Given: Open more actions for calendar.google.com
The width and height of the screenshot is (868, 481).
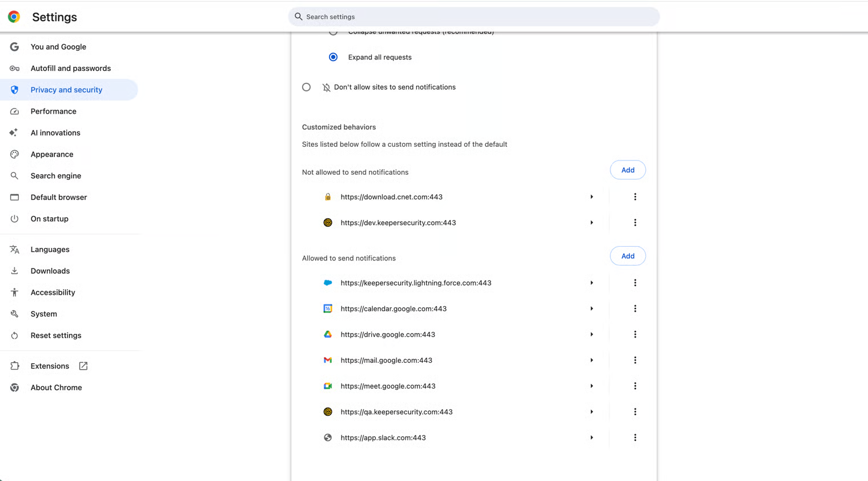Looking at the screenshot, I should (x=634, y=308).
